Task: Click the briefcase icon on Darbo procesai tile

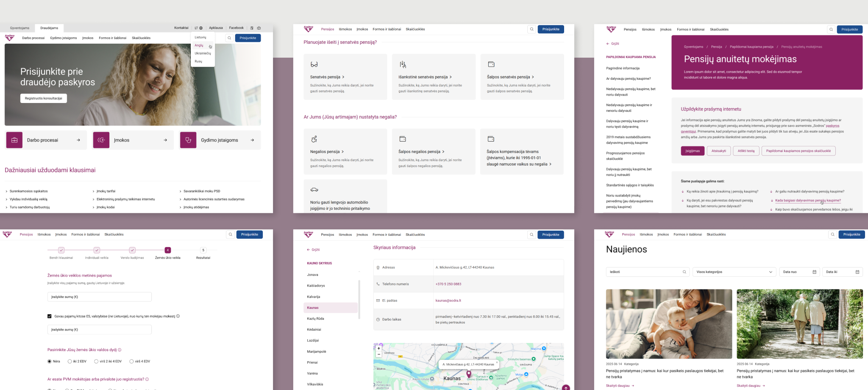Action: [x=14, y=140]
